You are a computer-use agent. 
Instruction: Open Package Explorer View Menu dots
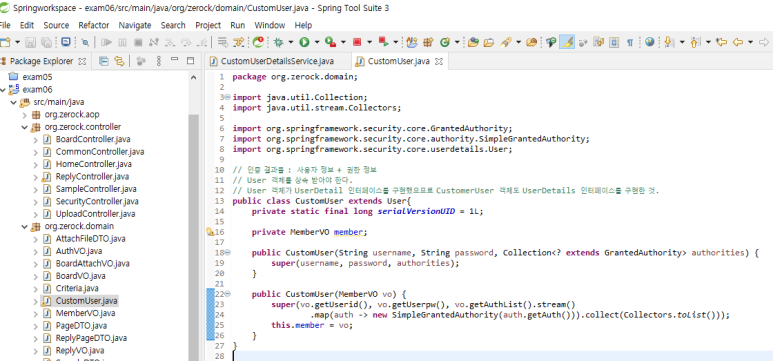tap(158, 61)
